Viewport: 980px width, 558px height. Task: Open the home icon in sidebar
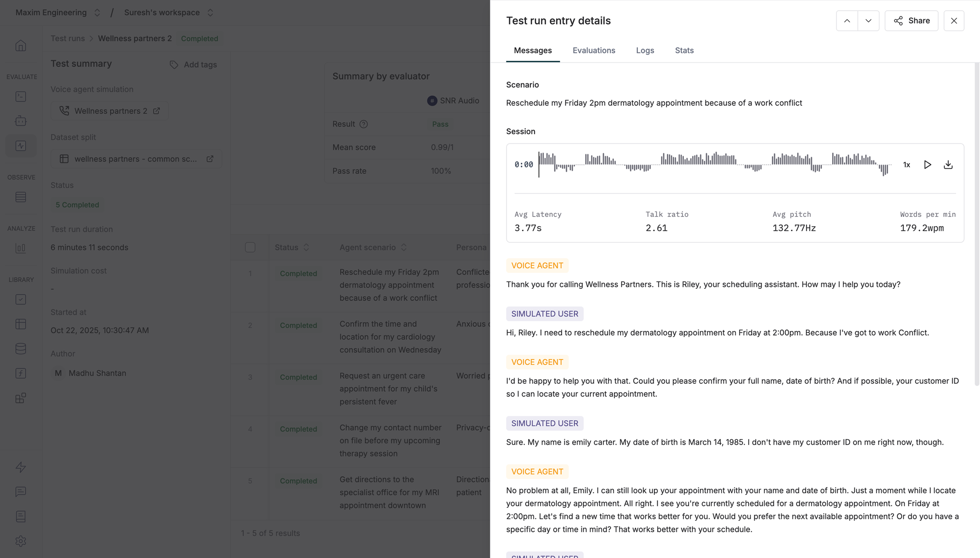tap(21, 46)
